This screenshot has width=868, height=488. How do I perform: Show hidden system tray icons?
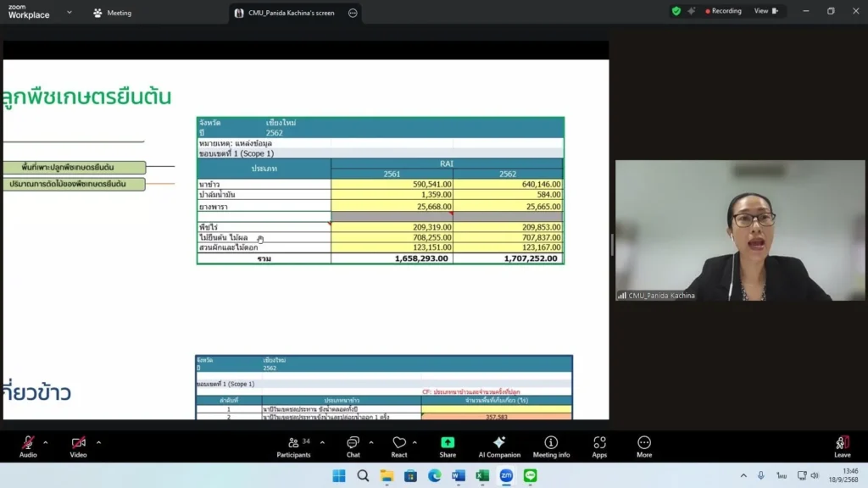pyautogui.click(x=743, y=475)
